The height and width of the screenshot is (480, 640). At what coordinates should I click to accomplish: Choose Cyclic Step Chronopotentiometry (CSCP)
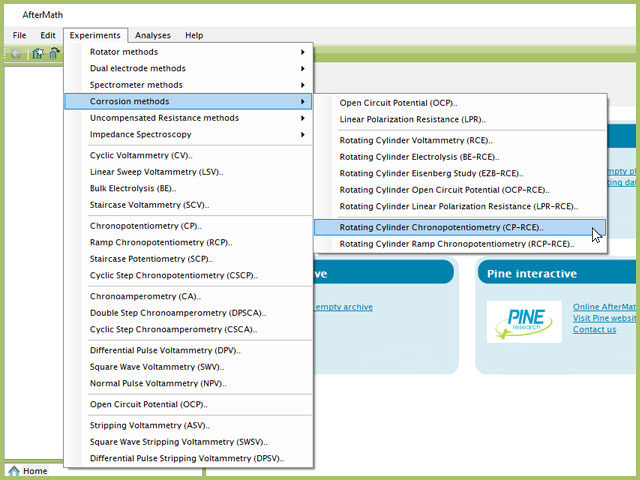188,276
